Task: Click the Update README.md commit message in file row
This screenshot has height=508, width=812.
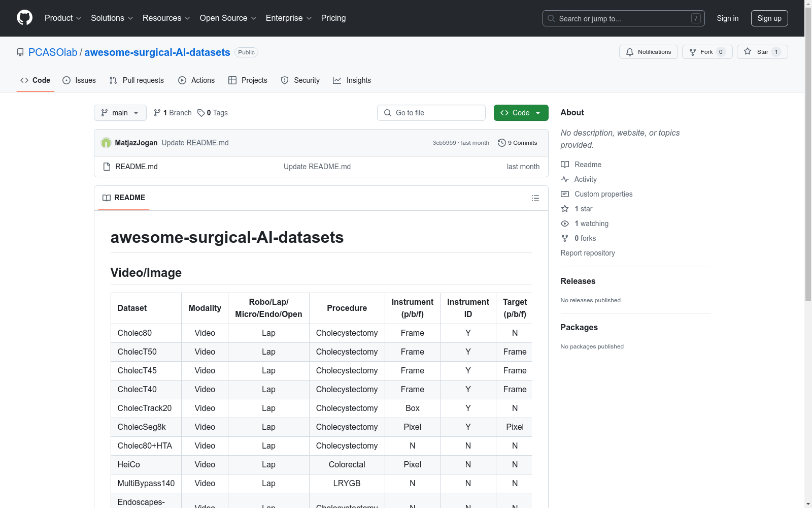Action: point(317,167)
